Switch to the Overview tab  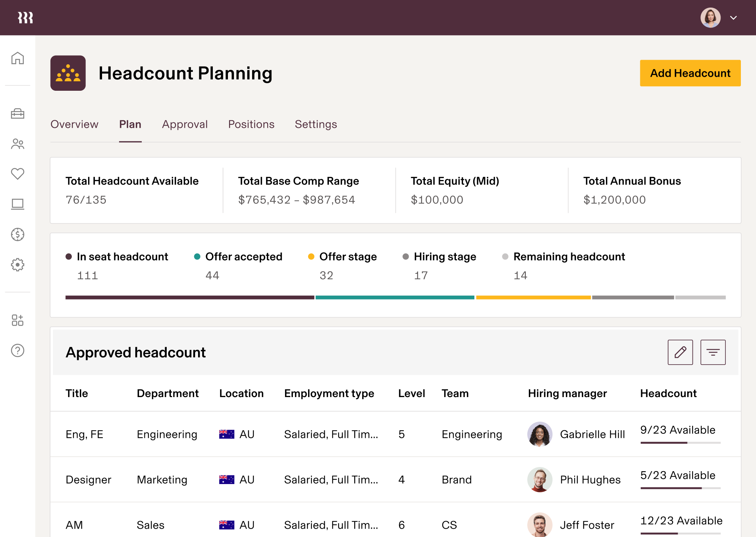click(74, 124)
